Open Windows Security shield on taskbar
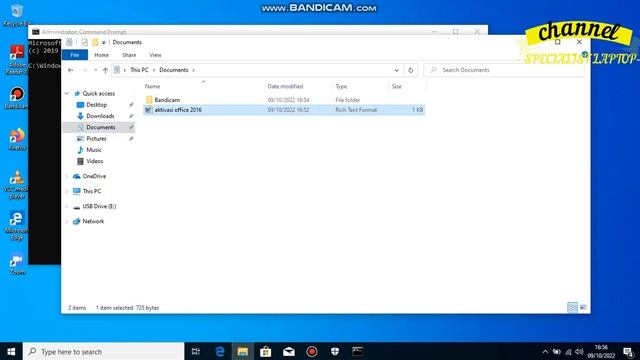The image size is (640, 360). click(335, 351)
